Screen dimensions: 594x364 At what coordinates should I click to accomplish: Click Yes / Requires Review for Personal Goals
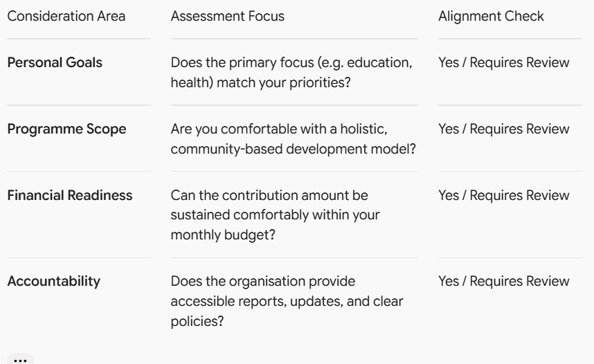[x=504, y=62]
